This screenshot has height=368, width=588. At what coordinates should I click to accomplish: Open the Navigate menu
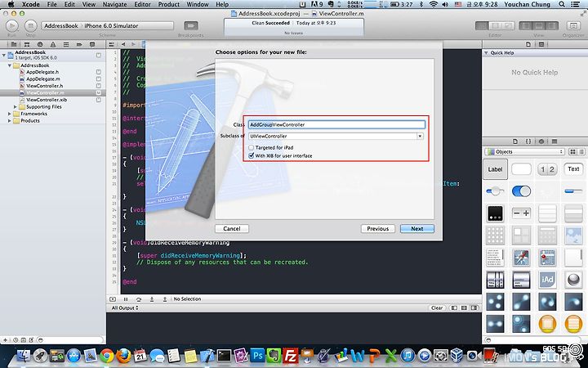[115, 5]
